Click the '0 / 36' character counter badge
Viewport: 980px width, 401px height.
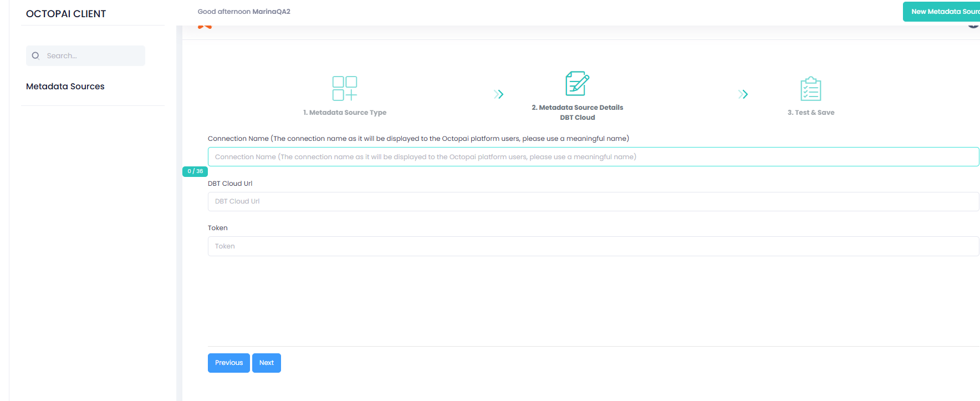pyautogui.click(x=195, y=171)
